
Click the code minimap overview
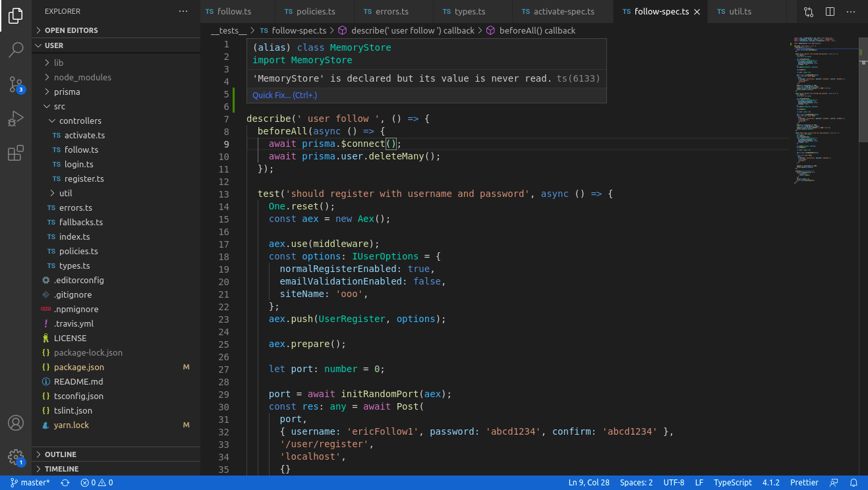[824, 112]
